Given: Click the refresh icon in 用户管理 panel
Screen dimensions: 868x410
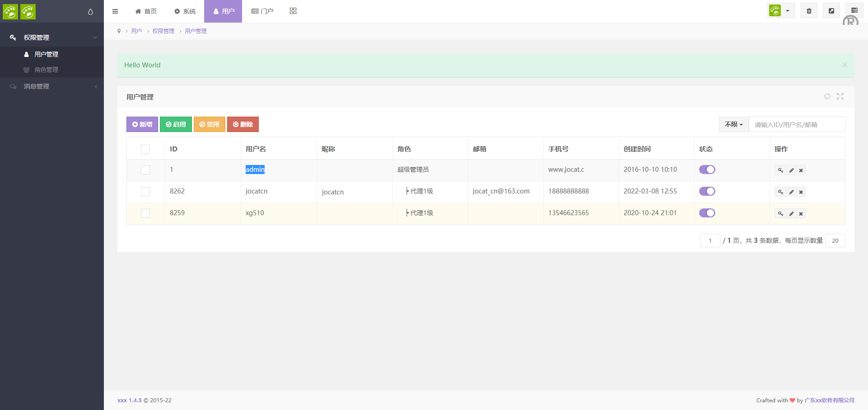Looking at the screenshot, I should click(827, 96).
